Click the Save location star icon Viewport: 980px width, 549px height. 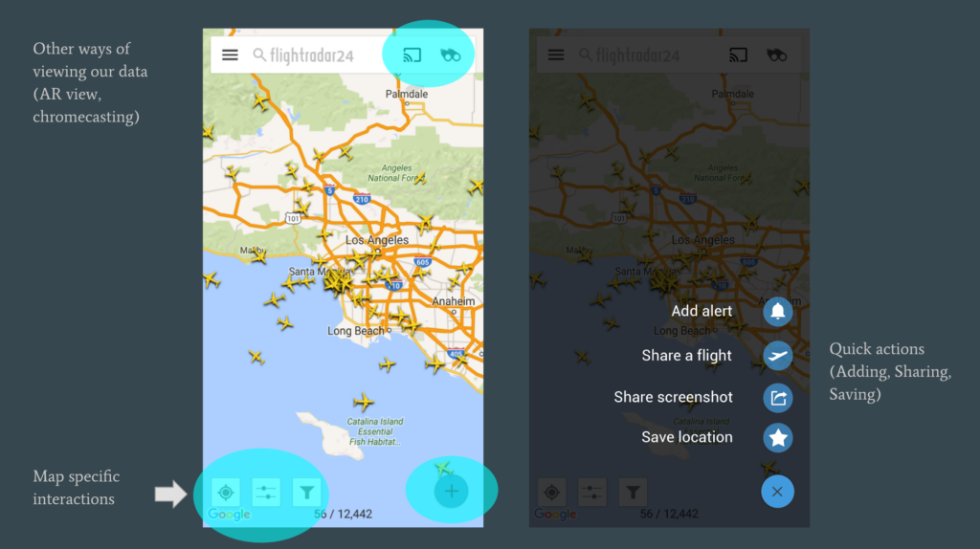777,437
